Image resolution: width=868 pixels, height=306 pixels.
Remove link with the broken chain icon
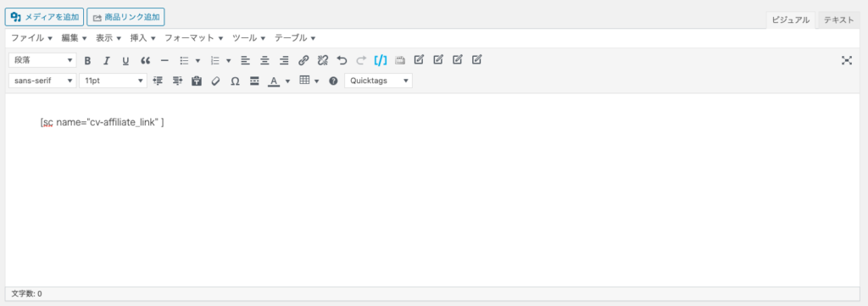tap(323, 60)
